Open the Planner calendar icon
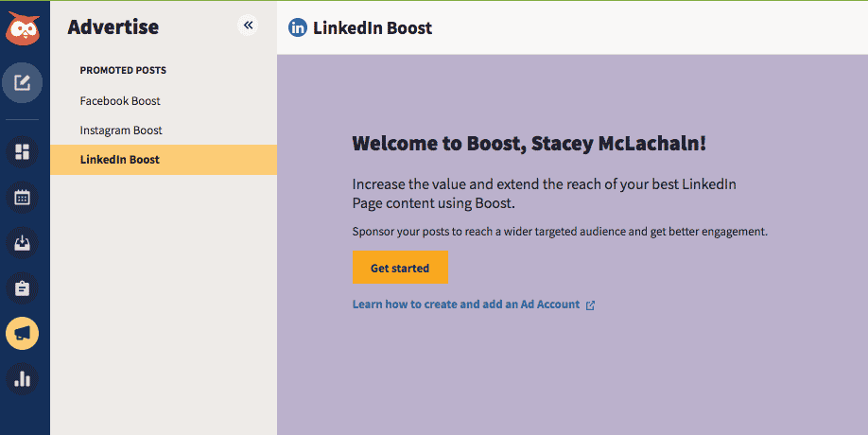This screenshot has width=868, height=435. 22,197
